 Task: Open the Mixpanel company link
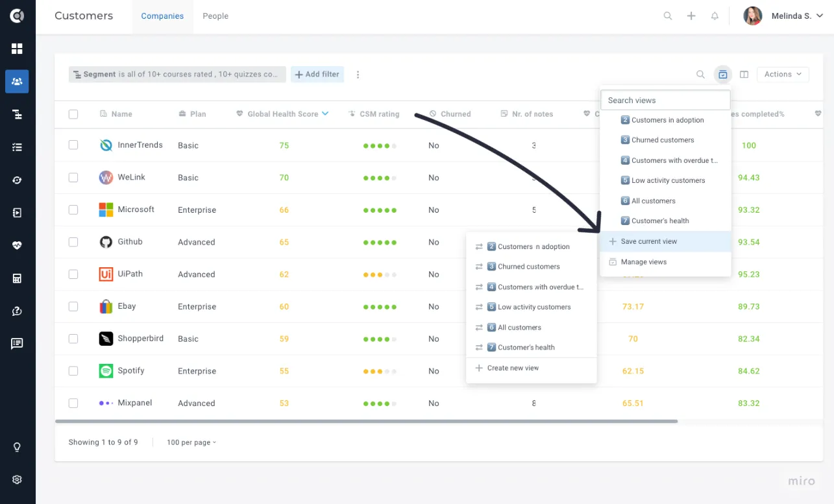tap(135, 403)
